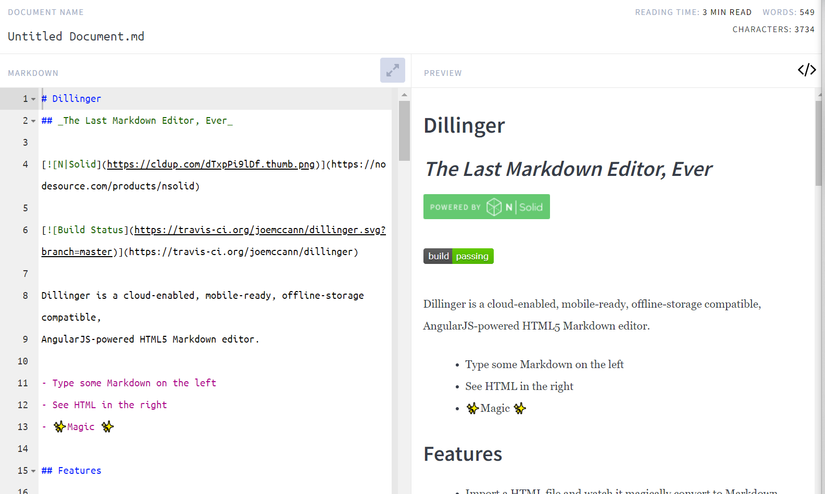825x494 pixels.
Task: Click the preview pane vertical scrollbar thumb
Action: 818,143
